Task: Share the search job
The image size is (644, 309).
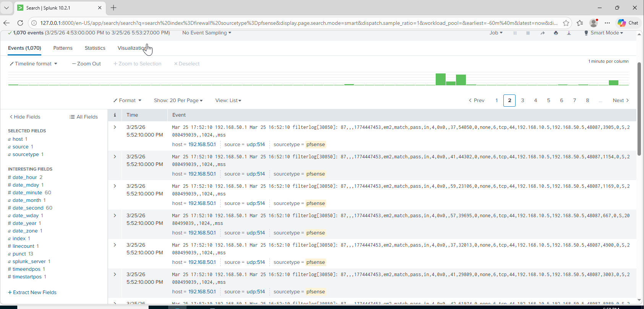Action: click(542, 33)
